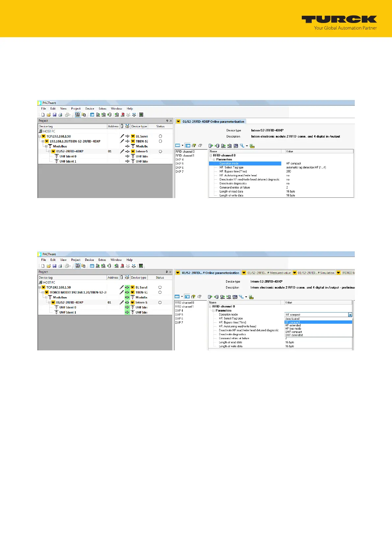This screenshot has width=392, height=554.
Task: Click status circle in upper TCP:192.168.1.50 row
Action: tap(160, 136)
